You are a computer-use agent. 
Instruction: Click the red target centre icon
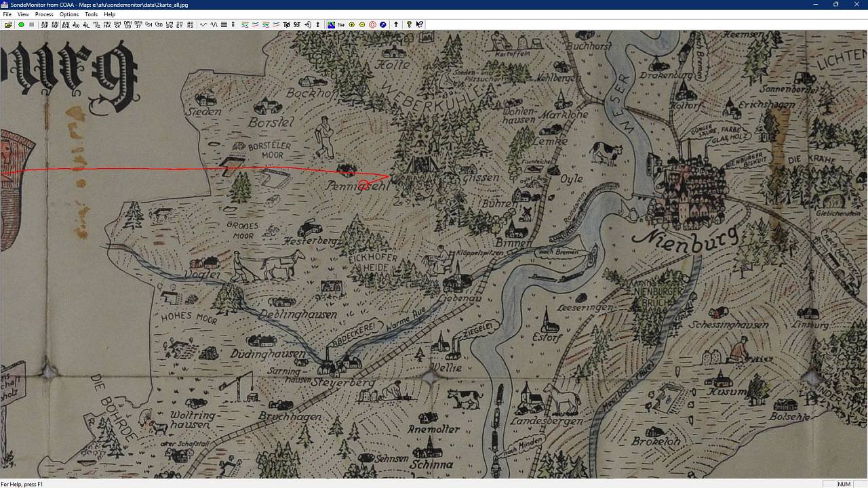[x=372, y=24]
